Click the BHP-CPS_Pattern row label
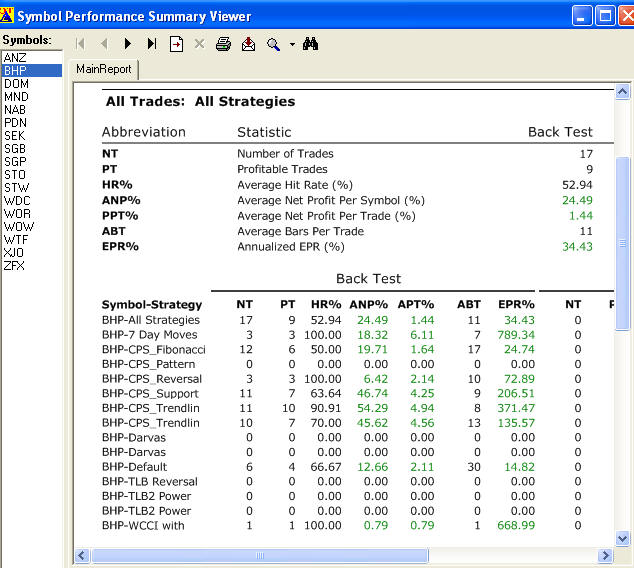 point(148,364)
